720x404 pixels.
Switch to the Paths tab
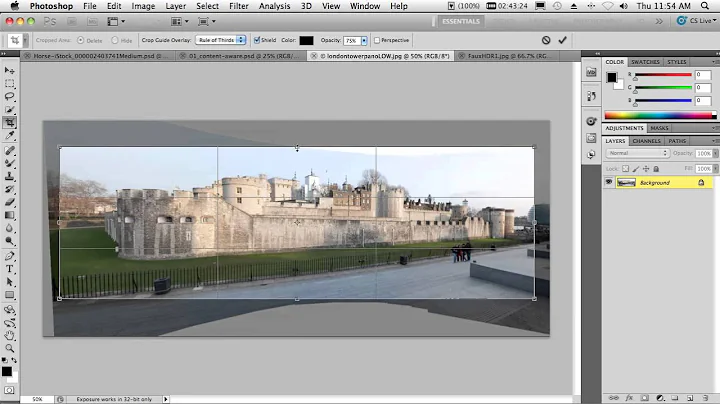tap(677, 141)
